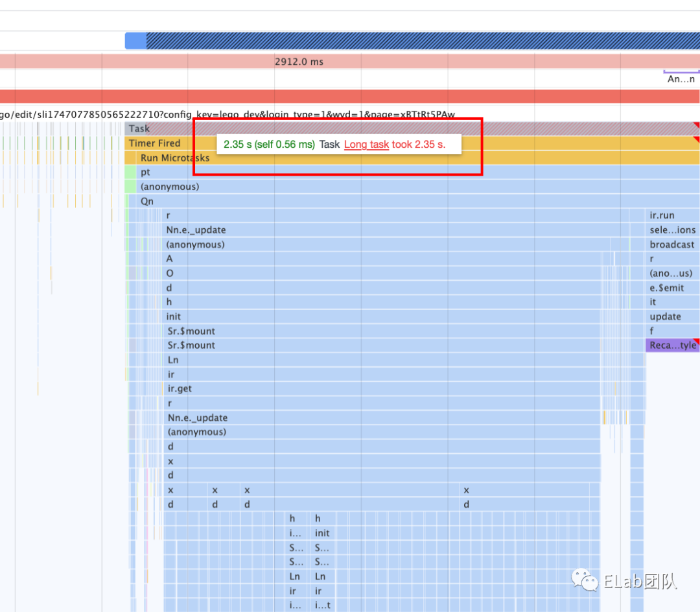Select the e.$emit function frame

click(x=673, y=288)
